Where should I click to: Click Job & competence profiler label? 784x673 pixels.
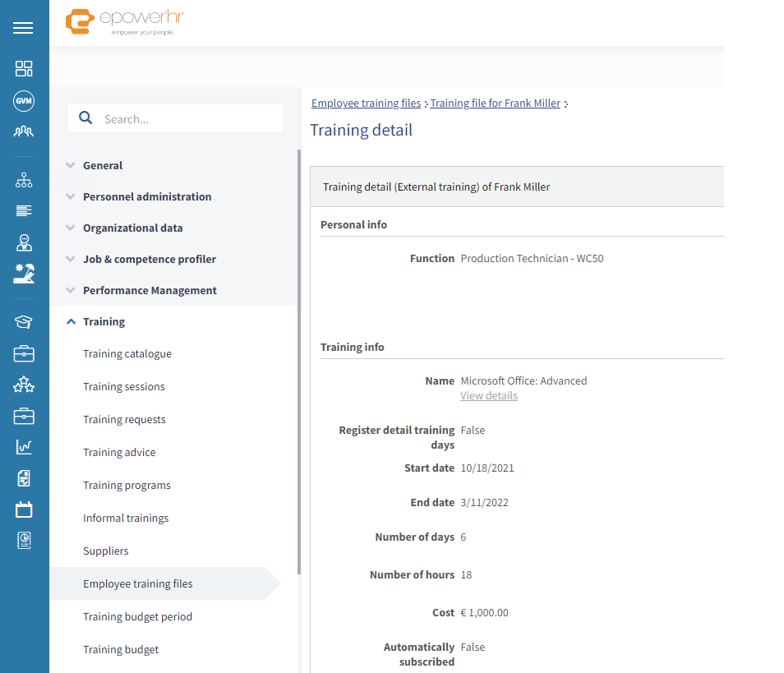[x=150, y=259]
